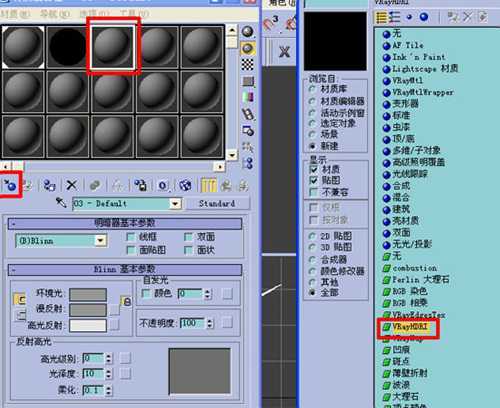Screen dimensions: 500x408
Task: Click the Make Preview filmstrip icon
Action: point(248,114)
